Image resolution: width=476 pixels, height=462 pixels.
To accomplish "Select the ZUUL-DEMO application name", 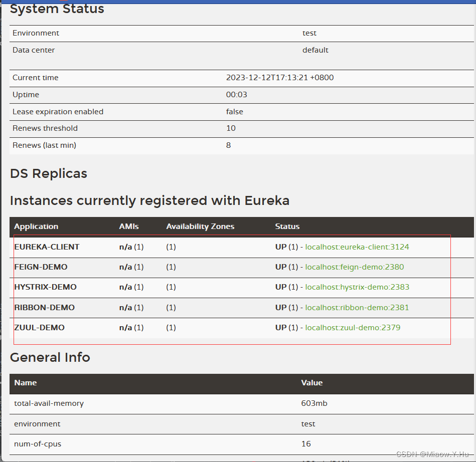I will 39,328.
